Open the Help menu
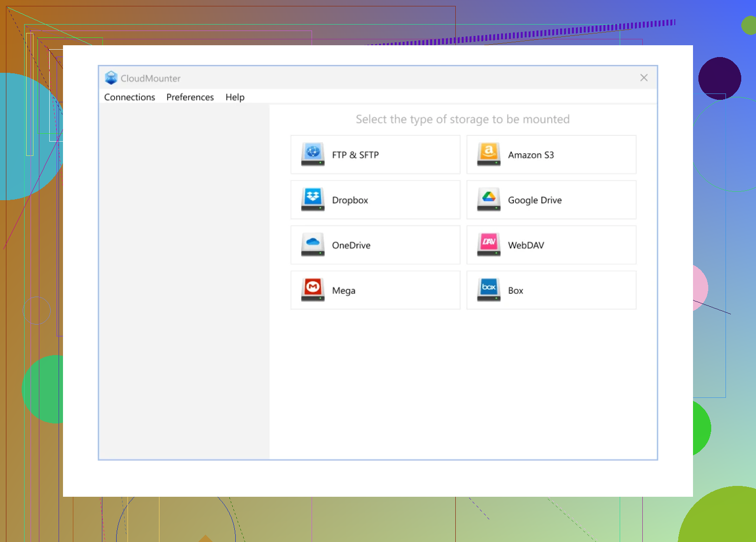 tap(235, 97)
